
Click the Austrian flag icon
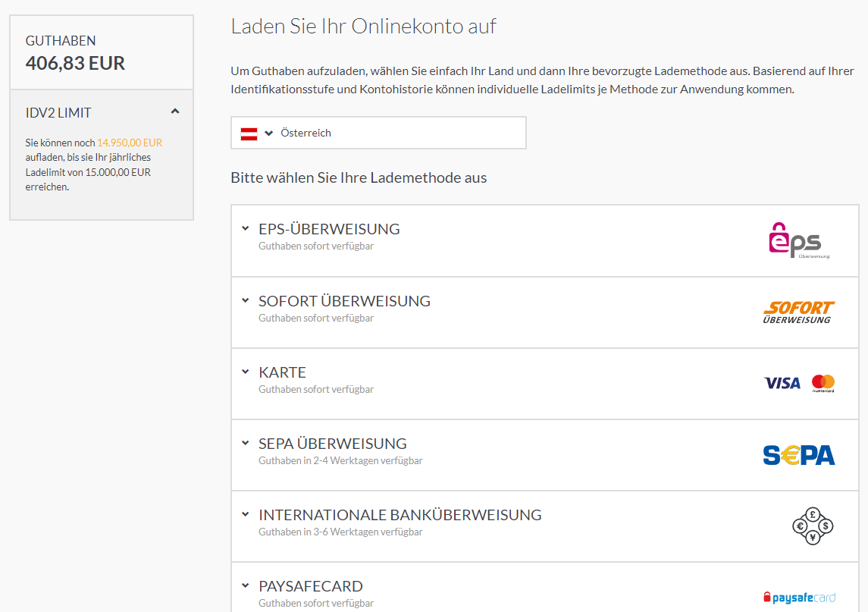coord(249,133)
